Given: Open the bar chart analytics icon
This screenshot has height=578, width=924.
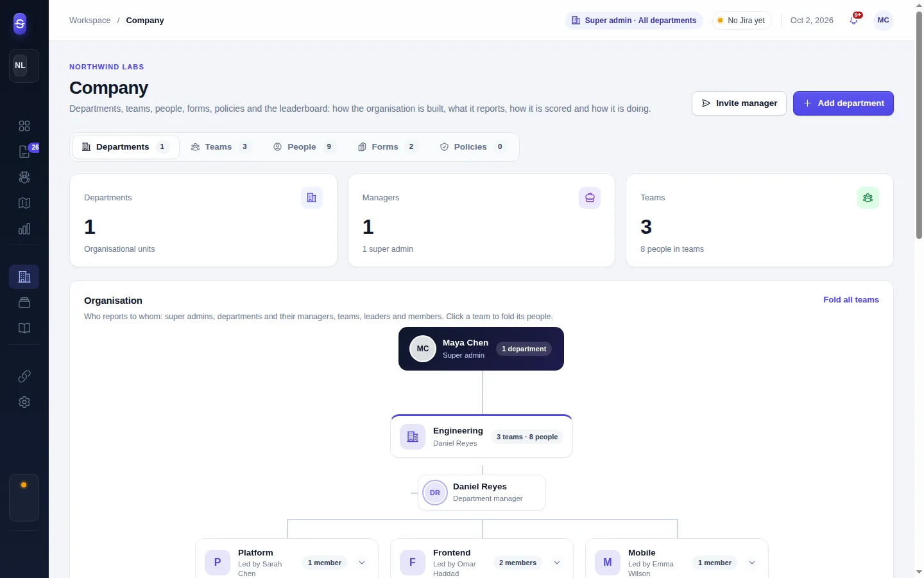Looking at the screenshot, I should [x=24, y=229].
